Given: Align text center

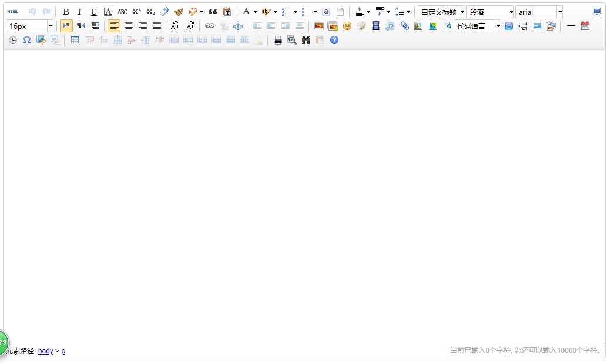Looking at the screenshot, I should tap(129, 26).
